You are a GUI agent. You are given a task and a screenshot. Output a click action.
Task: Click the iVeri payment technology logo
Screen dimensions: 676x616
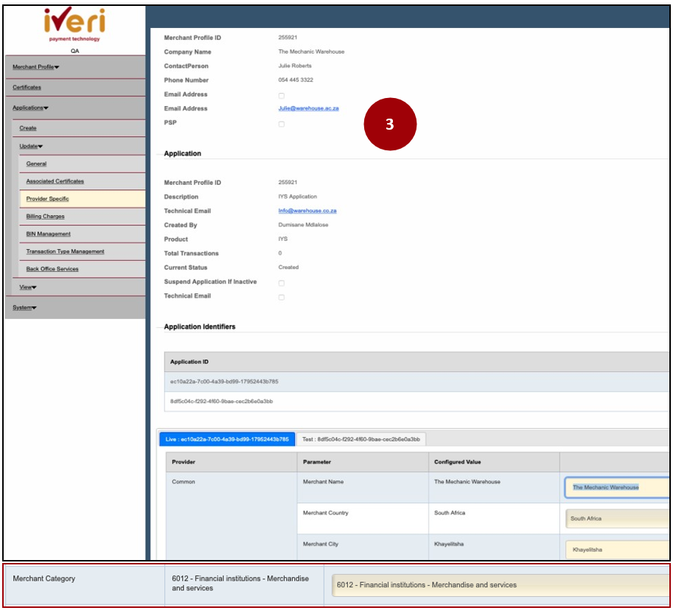pyautogui.click(x=74, y=26)
